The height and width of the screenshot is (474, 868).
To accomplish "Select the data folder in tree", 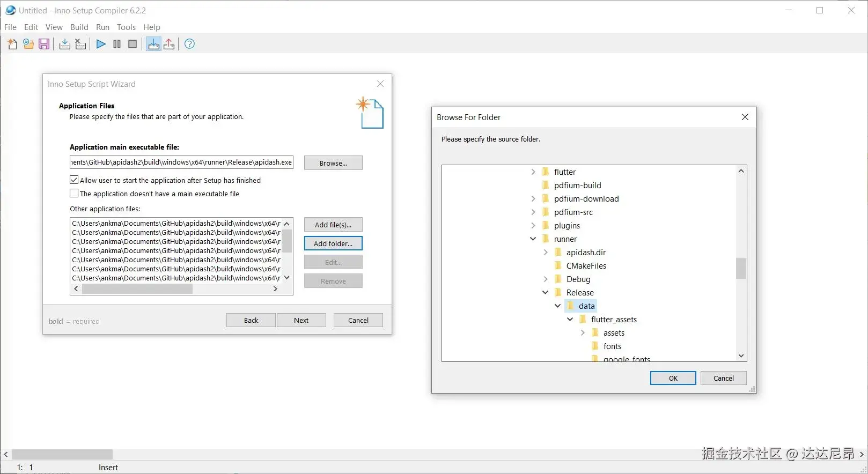I will (x=586, y=306).
